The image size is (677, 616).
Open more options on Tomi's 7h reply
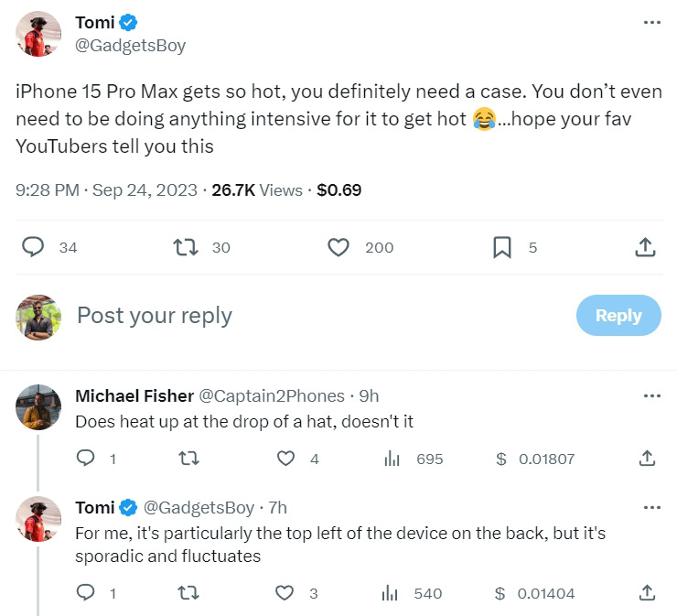(651, 507)
